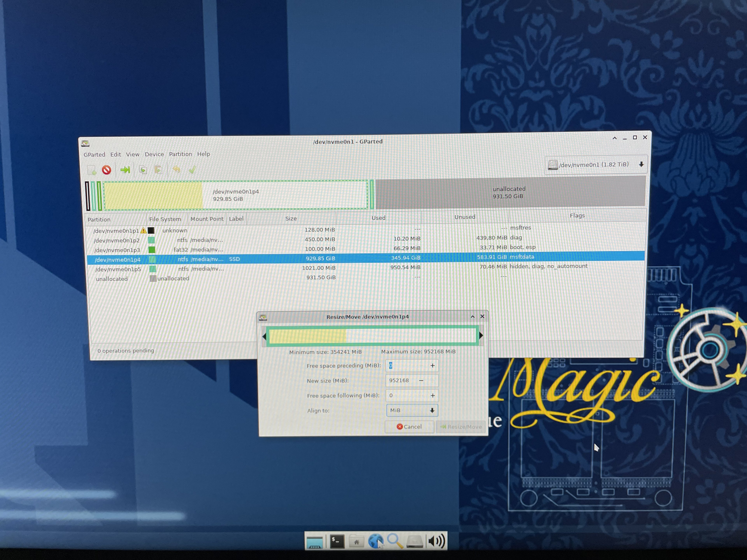The width and height of the screenshot is (747, 560).
Task: Click the Undo last operation arrow icon
Action: (x=176, y=169)
